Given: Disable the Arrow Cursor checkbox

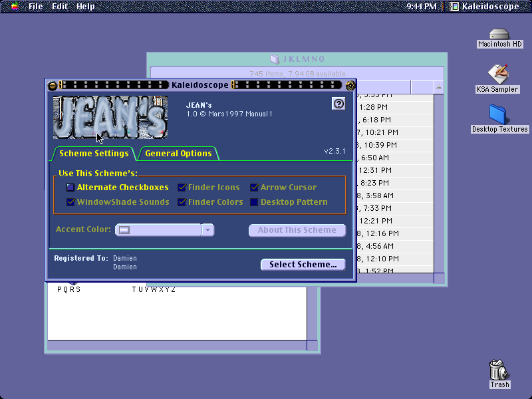Looking at the screenshot, I should pos(283,188).
